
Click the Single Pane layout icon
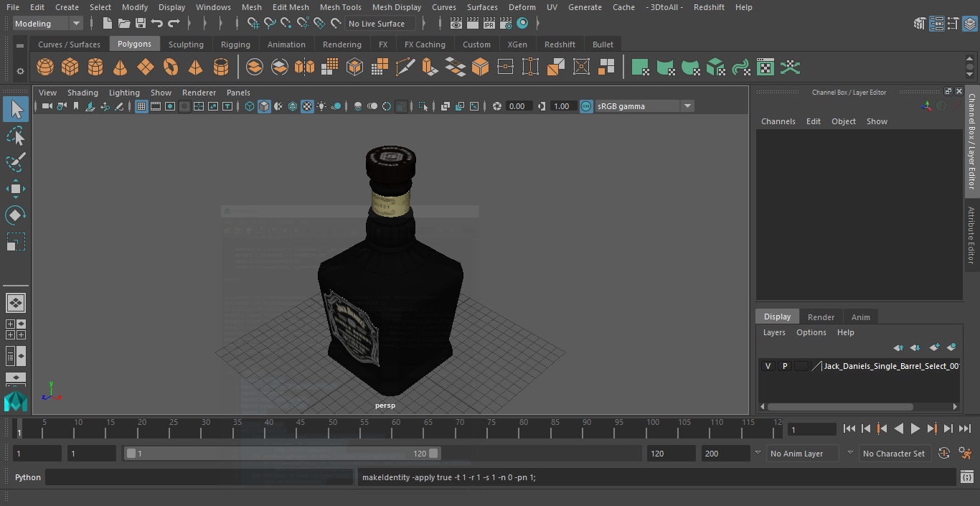(x=16, y=303)
